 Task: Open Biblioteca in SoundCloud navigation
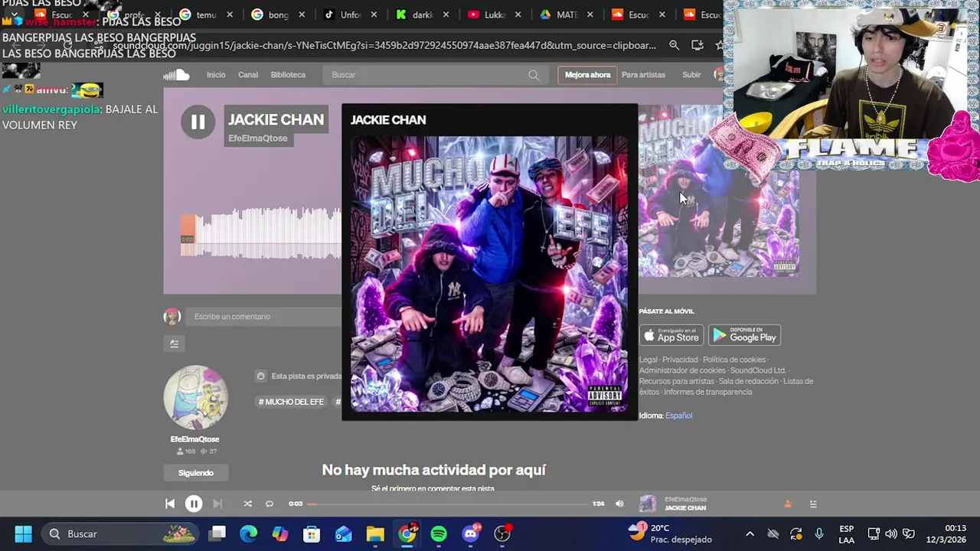[288, 75]
